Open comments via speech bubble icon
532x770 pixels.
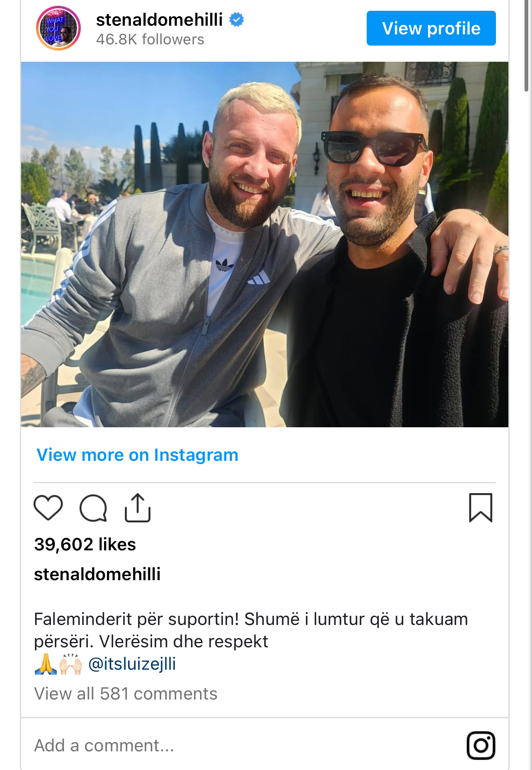[93, 508]
